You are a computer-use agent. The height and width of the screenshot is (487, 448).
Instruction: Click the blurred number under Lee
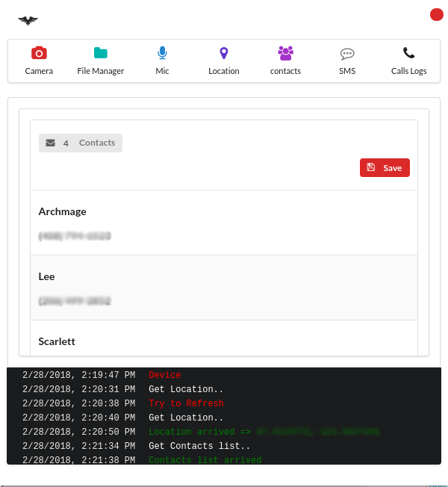click(x=75, y=301)
